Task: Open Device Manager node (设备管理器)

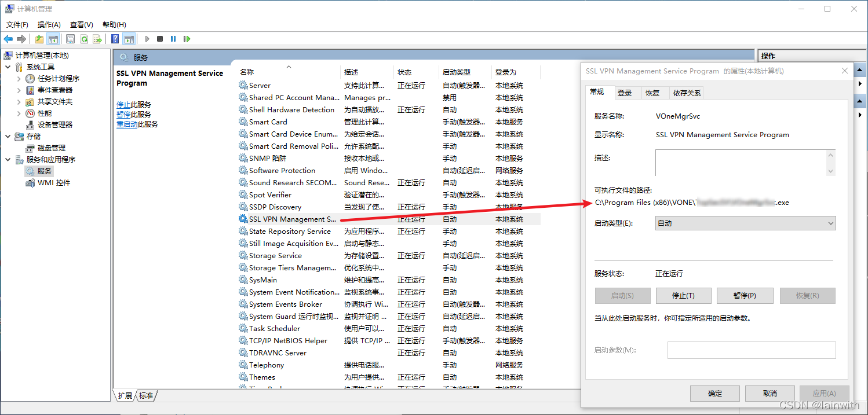Action: (x=55, y=125)
